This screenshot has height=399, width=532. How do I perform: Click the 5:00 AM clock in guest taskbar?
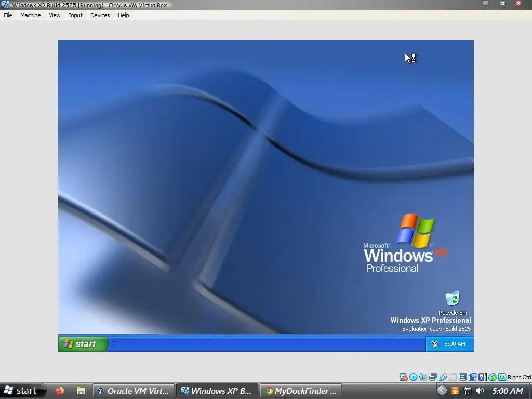coord(455,344)
